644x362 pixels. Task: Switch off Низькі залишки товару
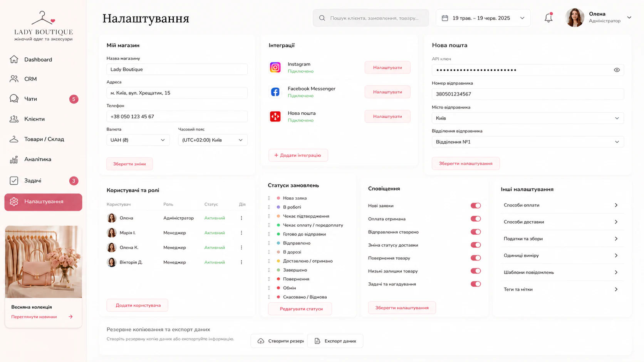point(476,271)
